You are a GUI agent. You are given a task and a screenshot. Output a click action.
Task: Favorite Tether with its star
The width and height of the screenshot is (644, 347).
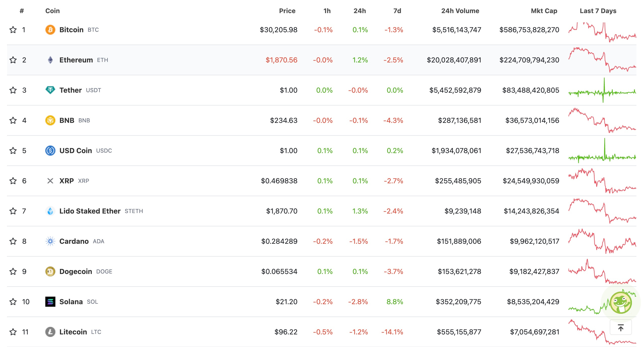click(13, 90)
